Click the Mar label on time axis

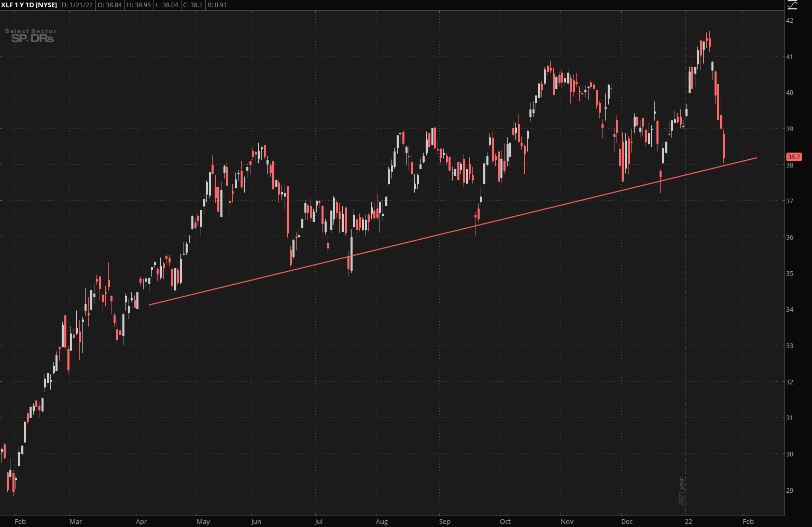coord(76,521)
